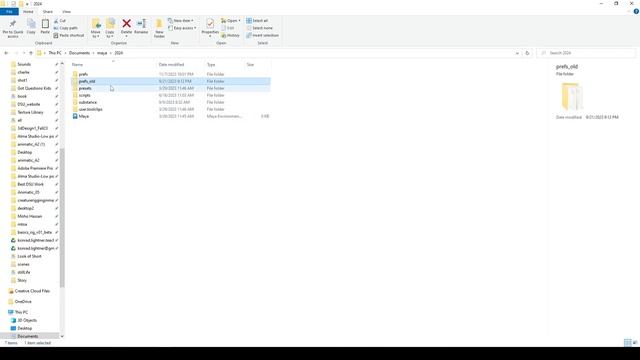The height and width of the screenshot is (360, 640).
Task: Create a New folder from the ribbon
Action: [x=159, y=28]
